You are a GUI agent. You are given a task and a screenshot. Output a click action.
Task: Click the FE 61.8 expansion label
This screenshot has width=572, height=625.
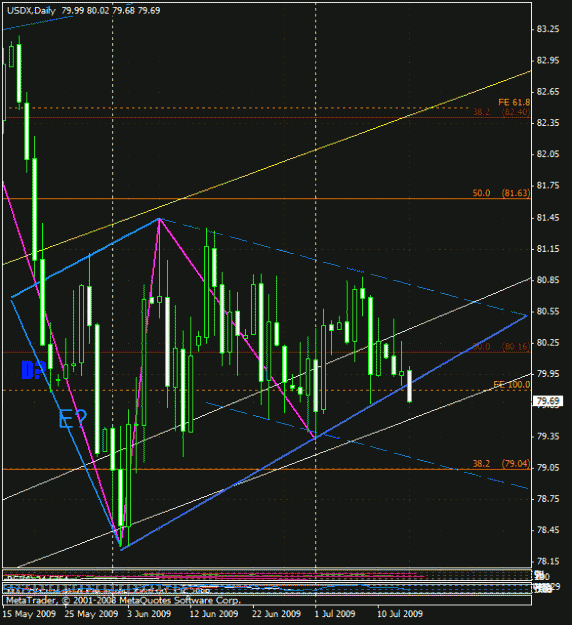pos(514,102)
